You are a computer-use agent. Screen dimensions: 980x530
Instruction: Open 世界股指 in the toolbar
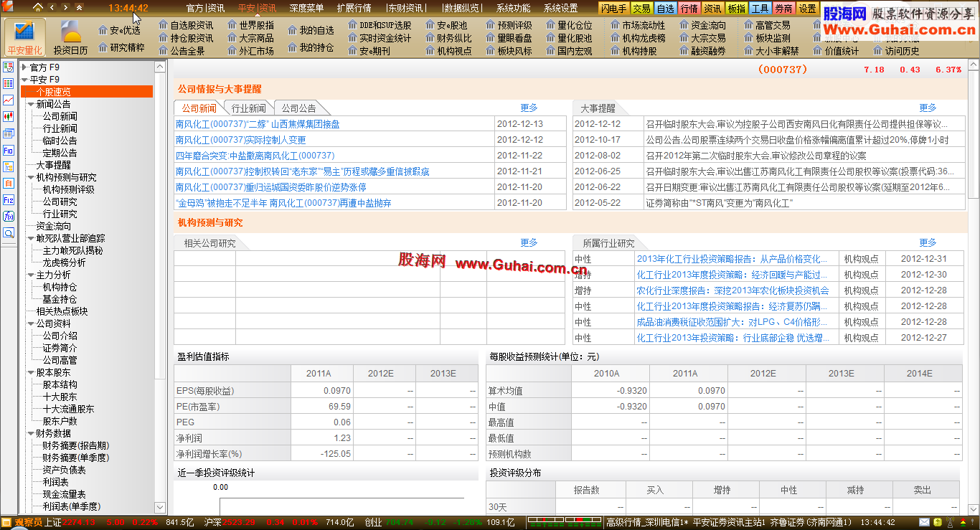tap(250, 25)
